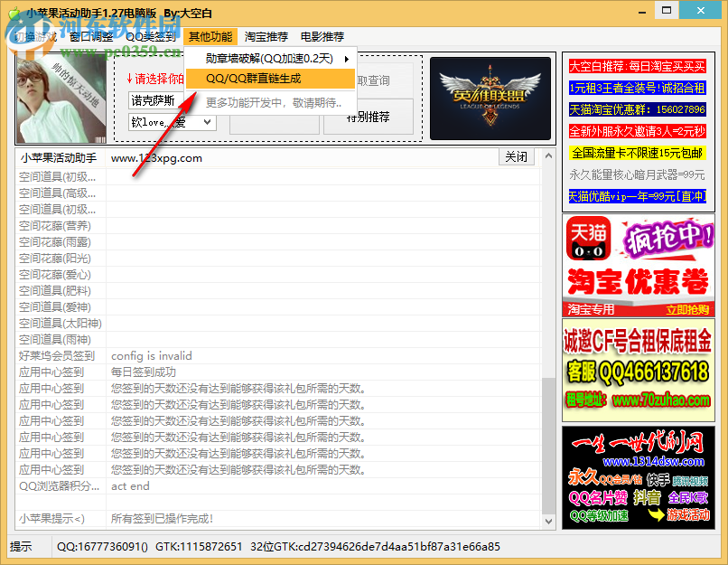This screenshot has height=565, width=728.
Task: Select the 小苹果提示 row
Action: point(278,519)
